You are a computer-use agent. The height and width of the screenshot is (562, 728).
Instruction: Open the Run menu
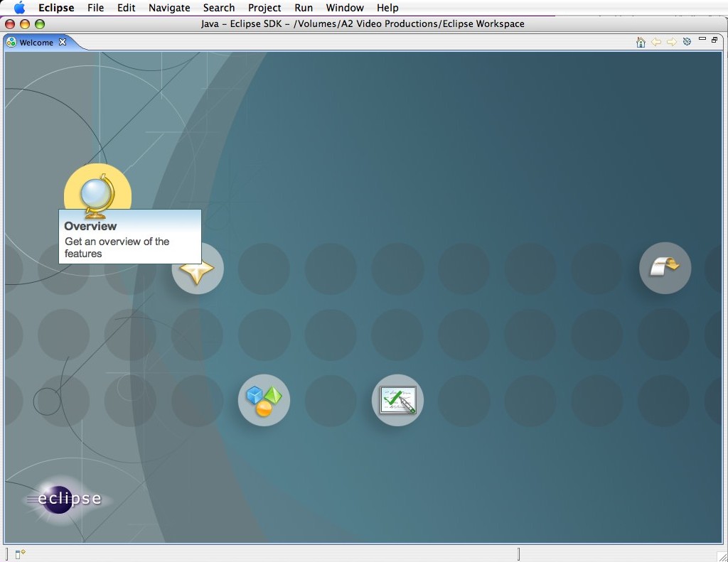click(x=304, y=8)
